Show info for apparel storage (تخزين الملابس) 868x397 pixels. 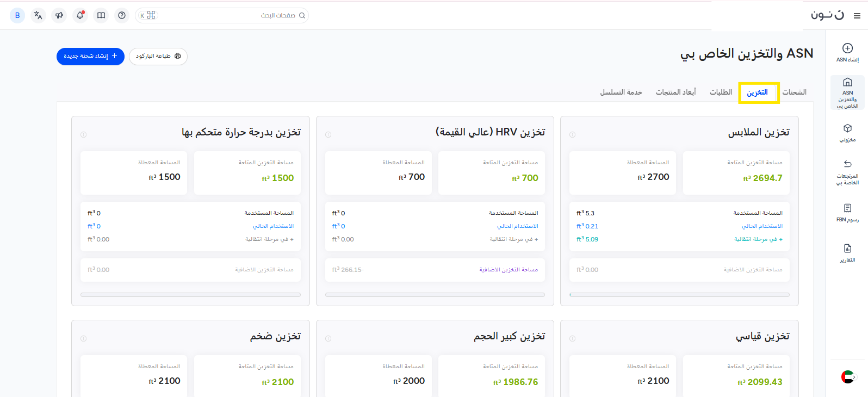(x=572, y=134)
